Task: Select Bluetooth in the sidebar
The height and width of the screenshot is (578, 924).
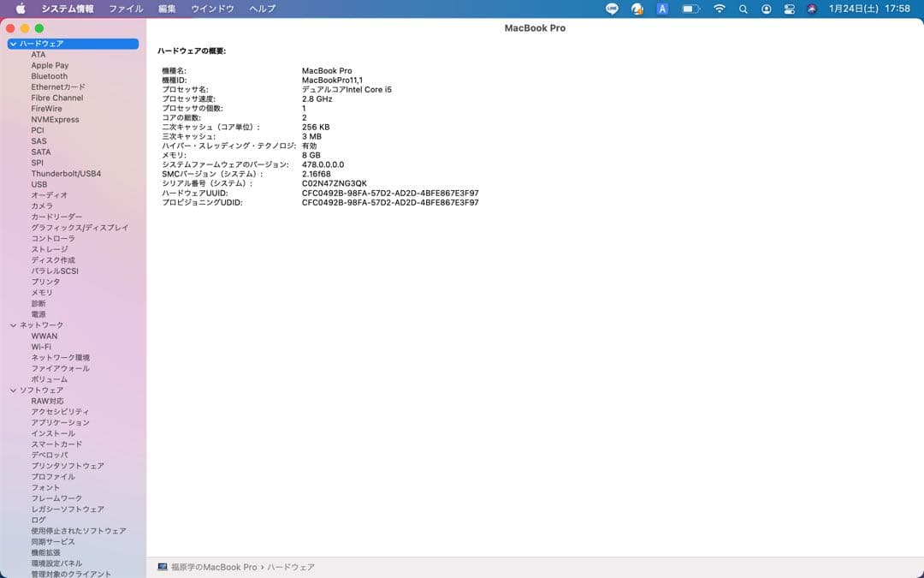Action: tap(49, 75)
